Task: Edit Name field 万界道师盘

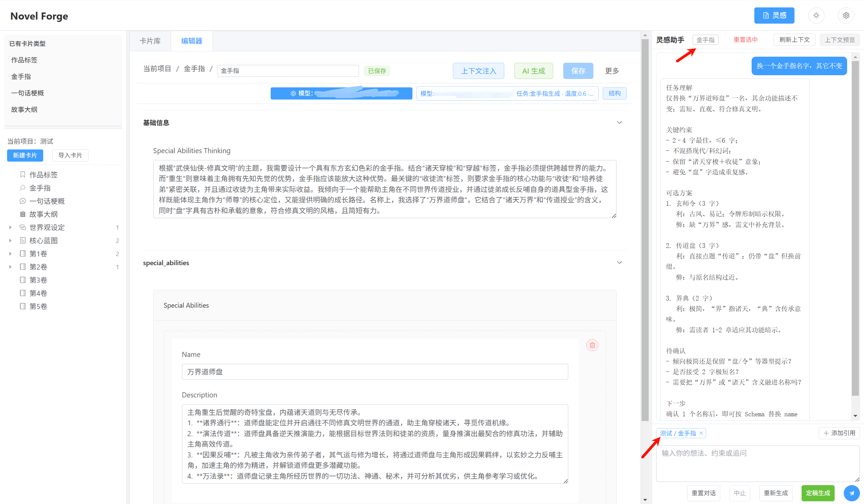Action: (375, 372)
